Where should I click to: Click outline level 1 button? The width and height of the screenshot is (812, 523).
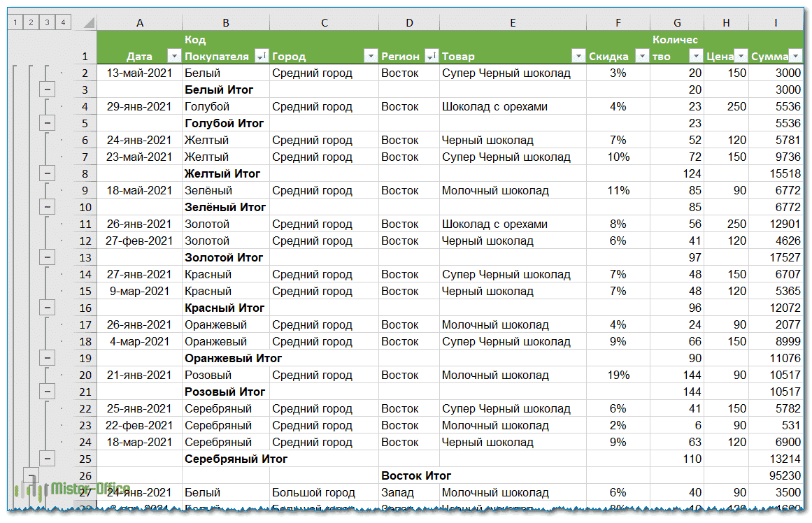pos(15,22)
